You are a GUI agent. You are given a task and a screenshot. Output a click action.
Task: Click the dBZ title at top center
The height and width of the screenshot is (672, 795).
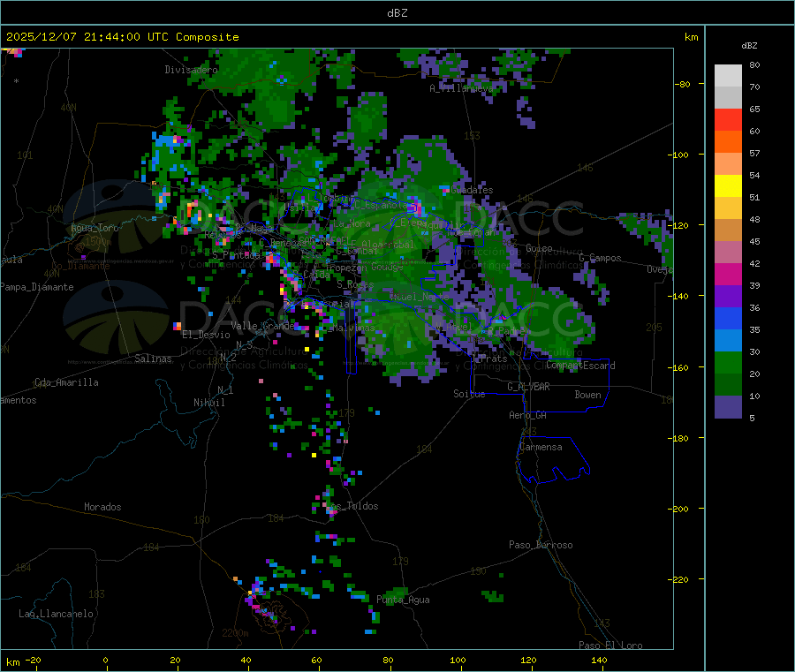(397, 13)
